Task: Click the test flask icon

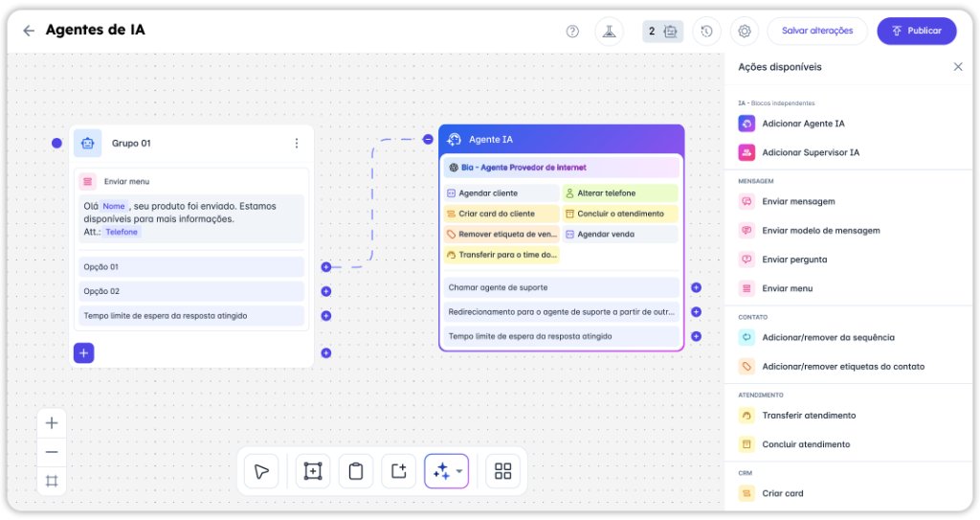Action: (609, 32)
